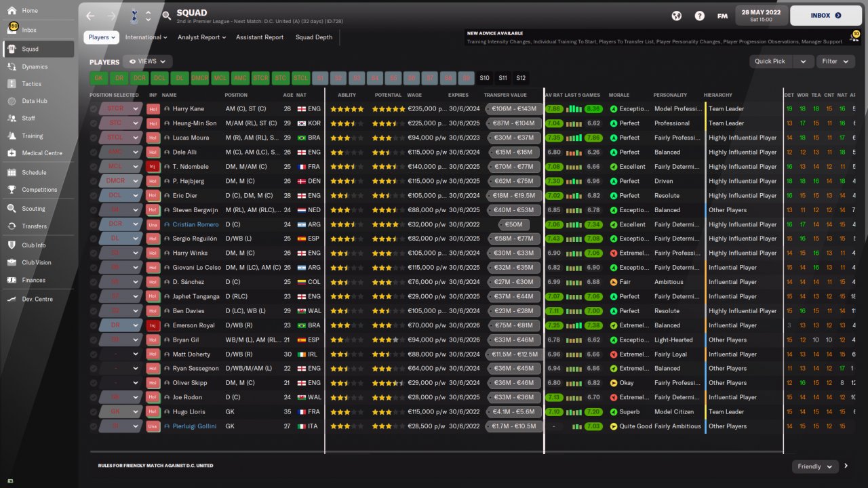Click the Inbox continue button
The image size is (868, 488).
(x=826, y=16)
